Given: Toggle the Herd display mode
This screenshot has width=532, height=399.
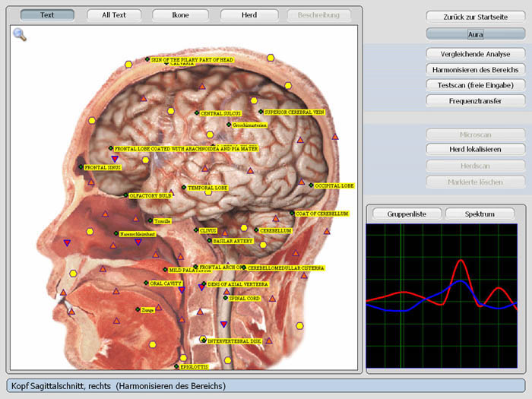Looking at the screenshot, I should pyautogui.click(x=249, y=15).
